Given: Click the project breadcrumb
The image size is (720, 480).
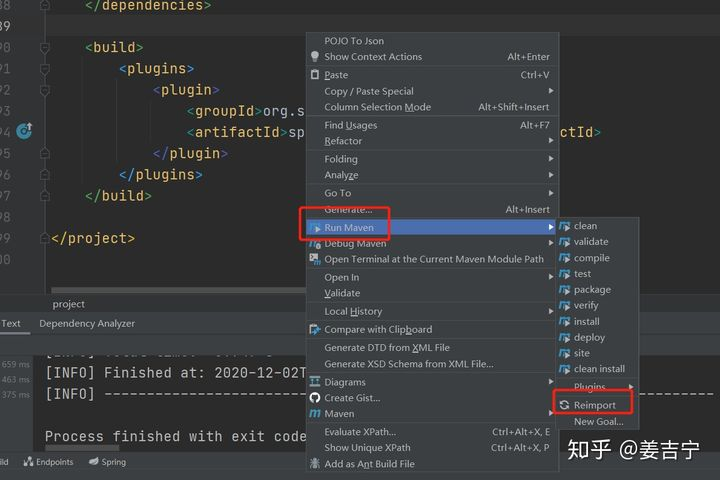Looking at the screenshot, I should click(68, 304).
